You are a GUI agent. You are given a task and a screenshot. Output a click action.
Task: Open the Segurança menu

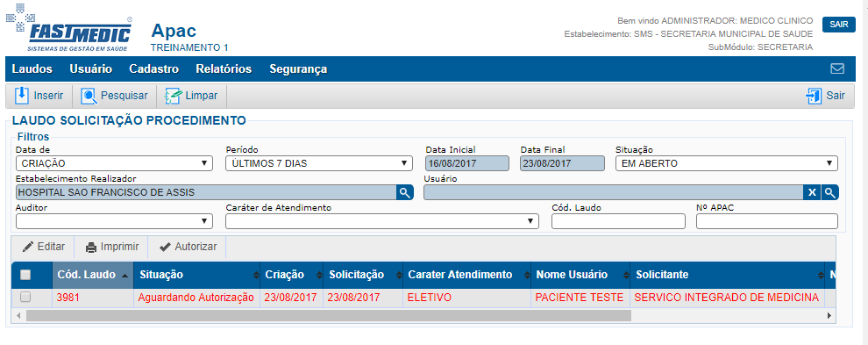(298, 68)
